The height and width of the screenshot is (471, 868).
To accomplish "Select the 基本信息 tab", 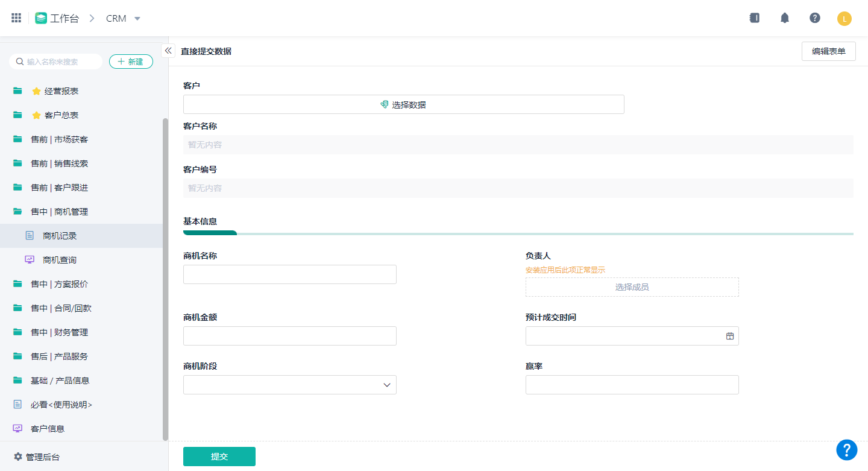I will click(200, 221).
